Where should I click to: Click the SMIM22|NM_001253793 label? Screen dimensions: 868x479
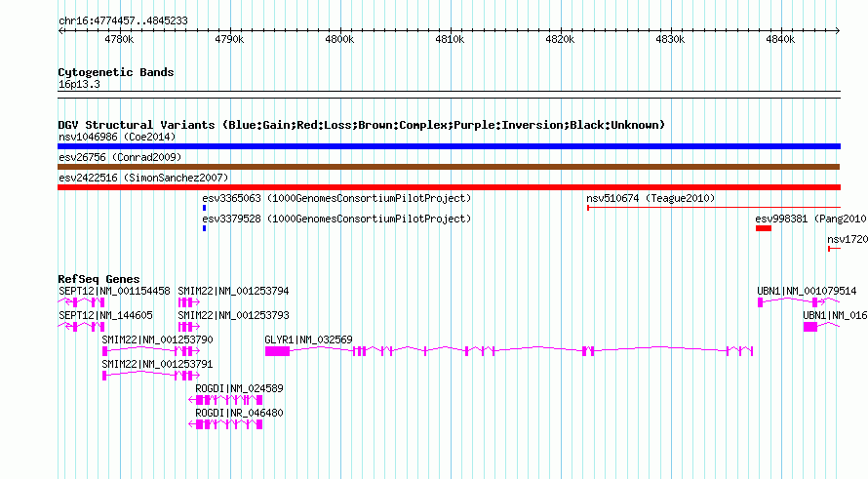point(233,315)
